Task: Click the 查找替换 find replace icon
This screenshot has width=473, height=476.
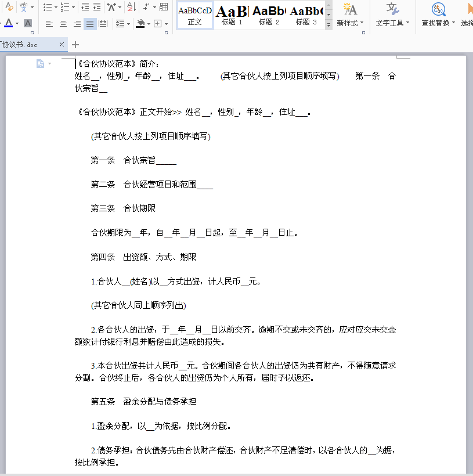Action: click(x=438, y=9)
